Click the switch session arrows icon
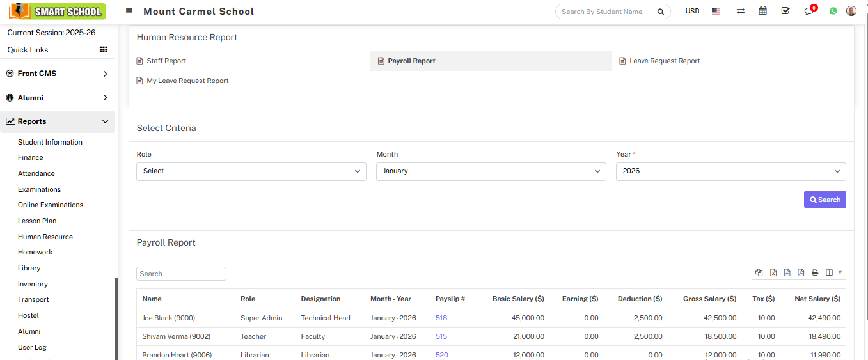Image resolution: width=868 pixels, height=360 pixels. (x=740, y=12)
